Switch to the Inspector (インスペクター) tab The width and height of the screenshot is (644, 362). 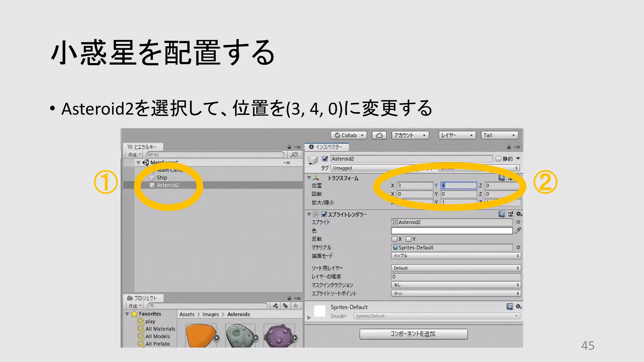coord(326,147)
